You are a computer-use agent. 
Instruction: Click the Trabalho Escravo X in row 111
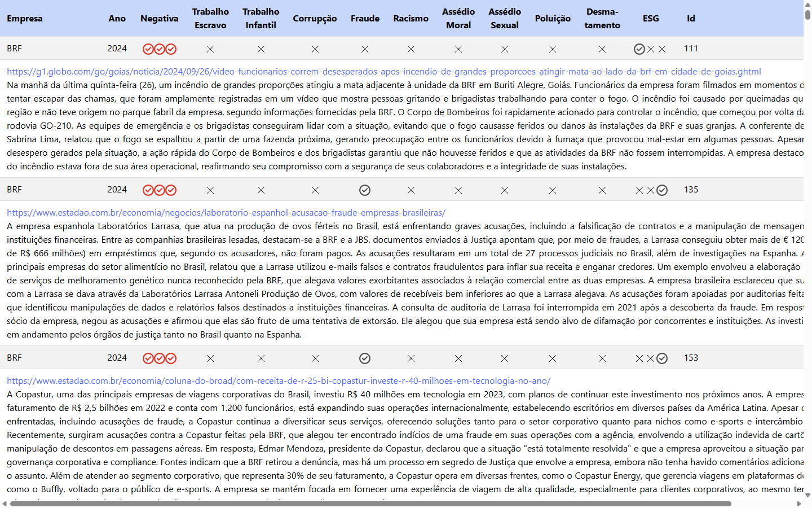(210, 49)
